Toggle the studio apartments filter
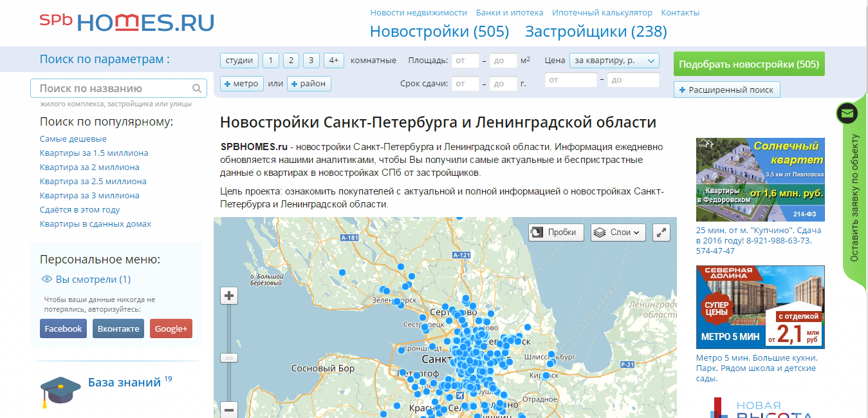 point(239,61)
